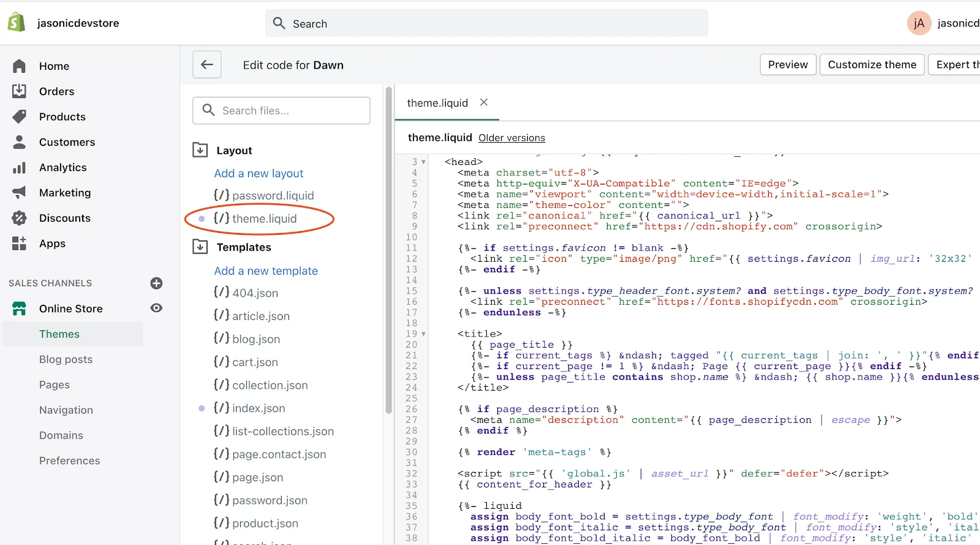
Task: Open index.json template
Action: (x=249, y=408)
